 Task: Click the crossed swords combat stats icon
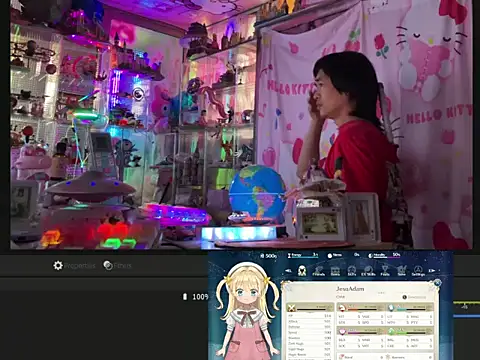coord(292,307)
